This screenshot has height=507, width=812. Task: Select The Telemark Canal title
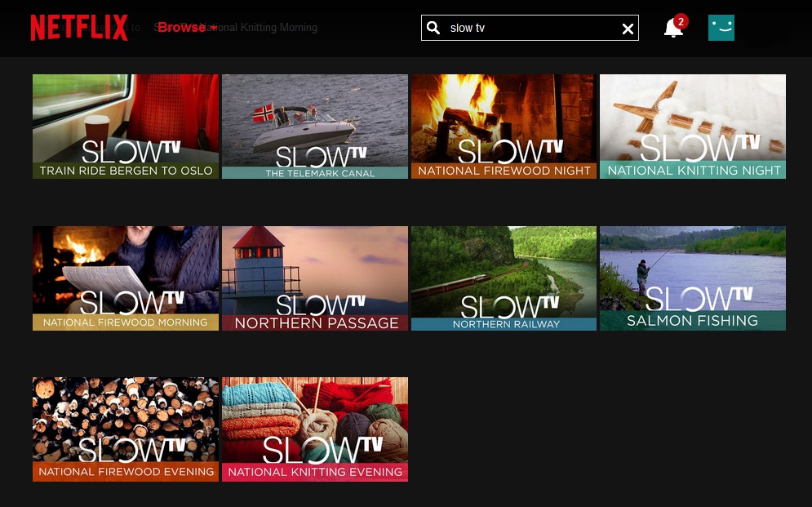pos(315,127)
